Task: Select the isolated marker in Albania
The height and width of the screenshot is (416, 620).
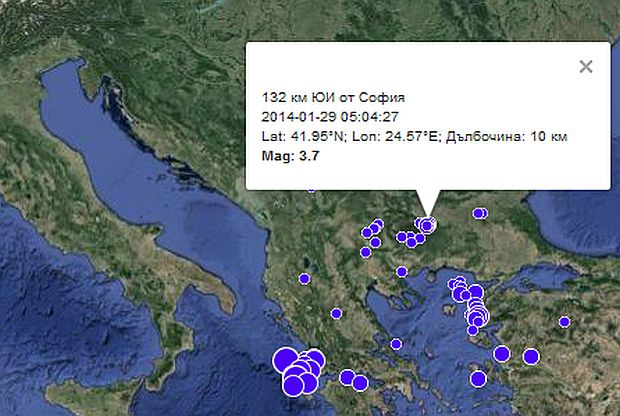Action: pos(304,279)
